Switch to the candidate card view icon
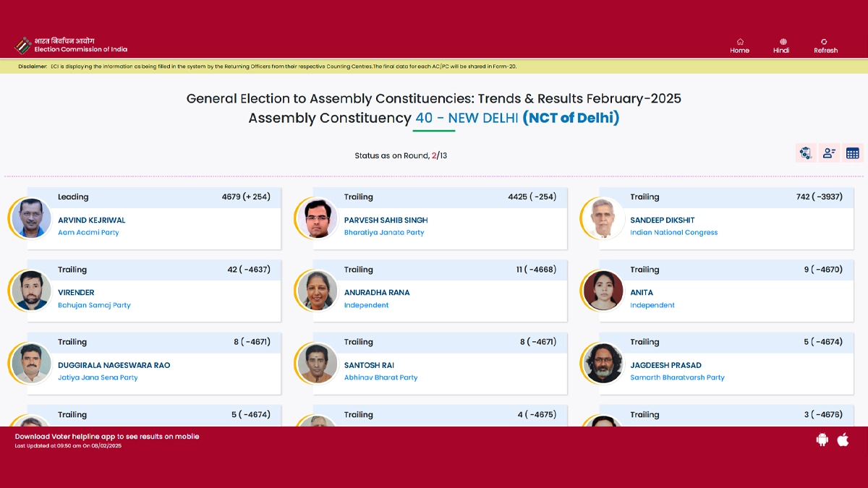868x488 pixels. coord(829,153)
